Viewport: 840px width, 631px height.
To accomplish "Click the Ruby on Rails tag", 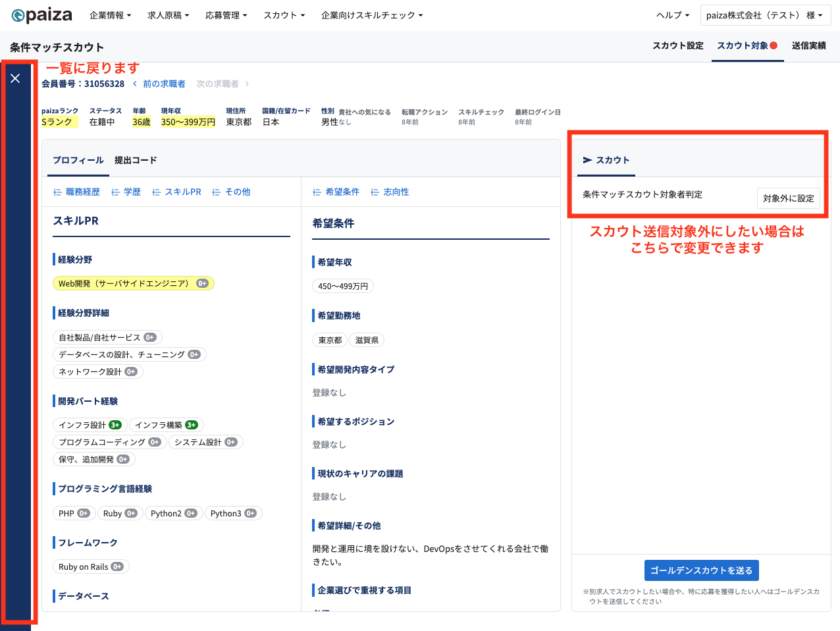I will click(91, 566).
